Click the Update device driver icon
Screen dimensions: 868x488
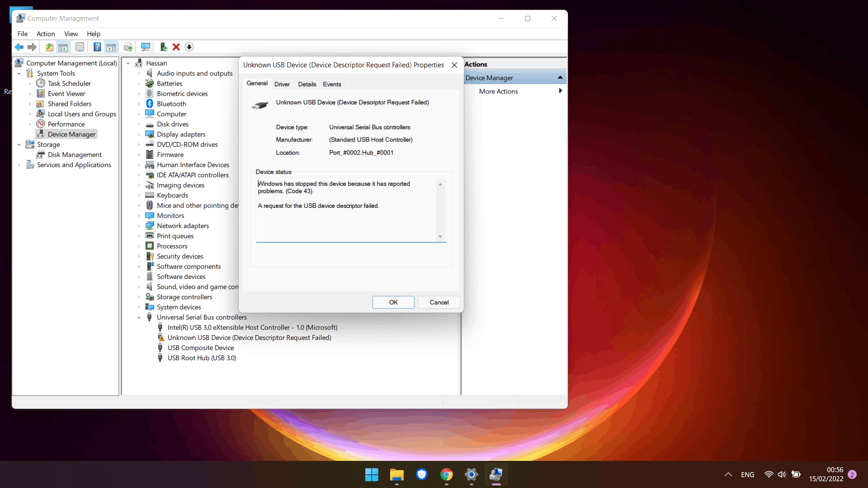tap(163, 47)
